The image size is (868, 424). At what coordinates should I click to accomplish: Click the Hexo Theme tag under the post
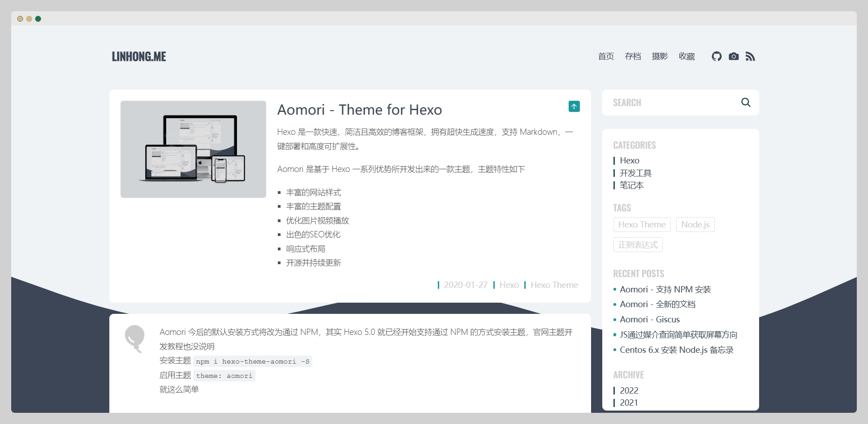click(x=554, y=285)
